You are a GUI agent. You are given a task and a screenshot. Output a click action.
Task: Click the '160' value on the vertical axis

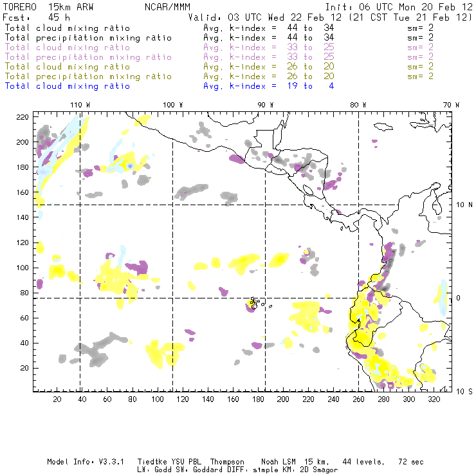(x=23, y=192)
